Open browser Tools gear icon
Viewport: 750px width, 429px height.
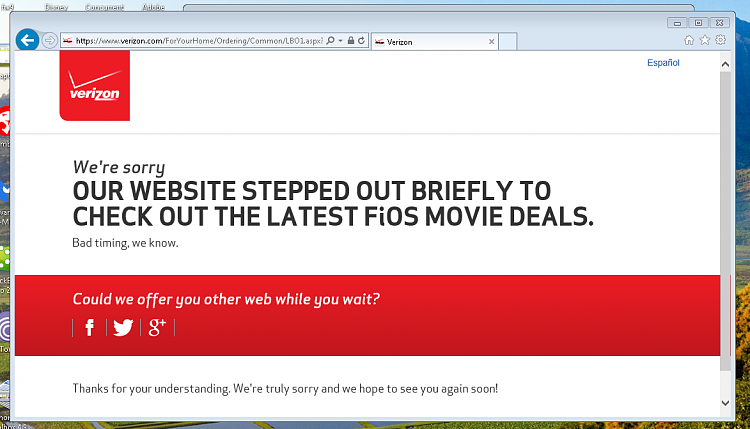click(x=720, y=40)
